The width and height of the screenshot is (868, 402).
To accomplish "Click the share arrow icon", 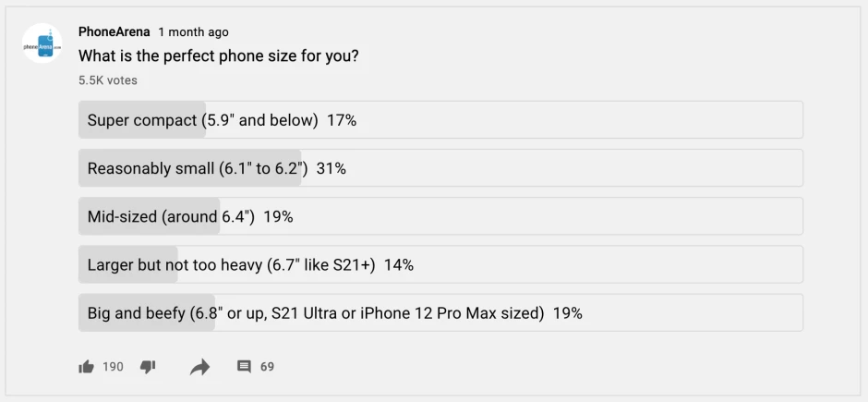I will pyautogui.click(x=199, y=367).
